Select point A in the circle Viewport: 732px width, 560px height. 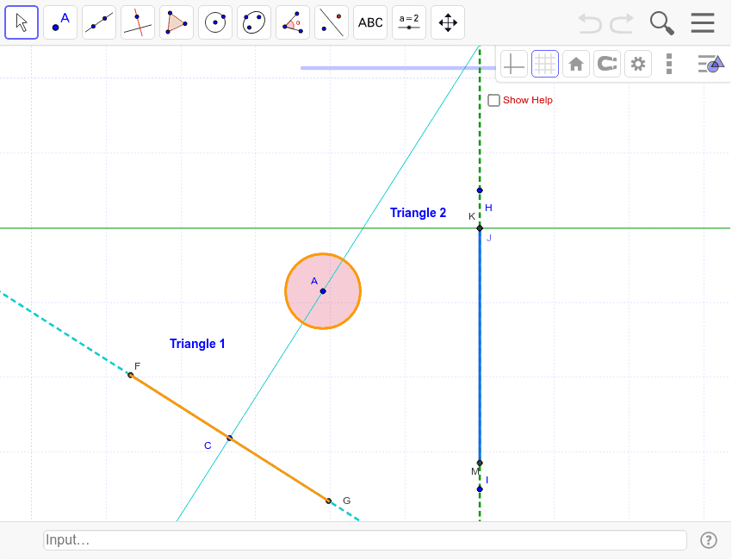(x=323, y=291)
